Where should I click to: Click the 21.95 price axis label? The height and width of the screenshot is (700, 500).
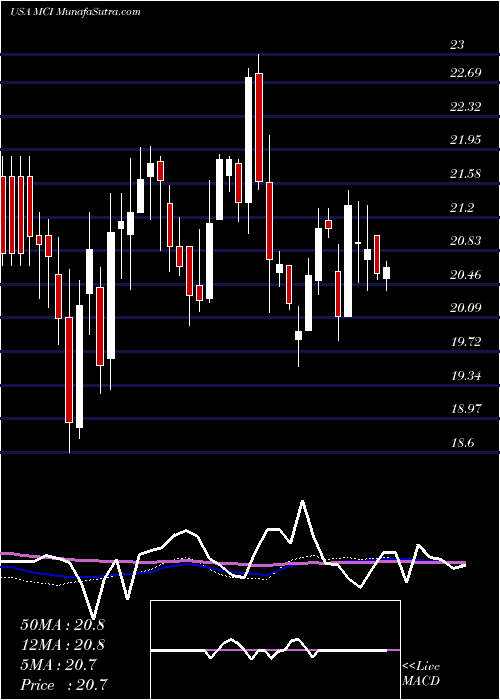point(466,140)
